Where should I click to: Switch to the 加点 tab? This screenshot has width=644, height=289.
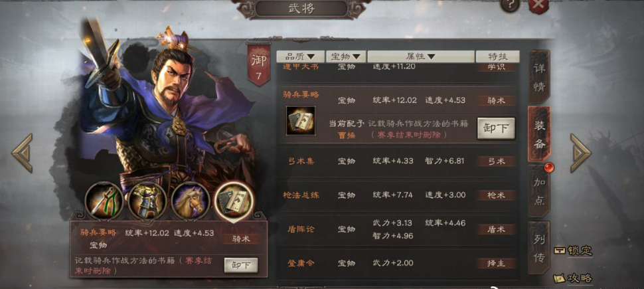tap(539, 190)
